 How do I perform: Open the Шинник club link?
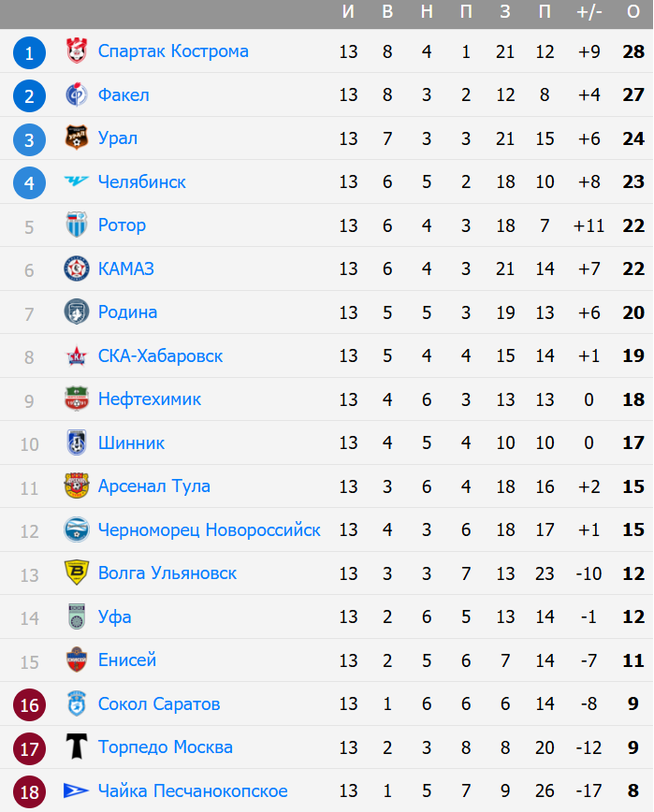[x=131, y=442]
